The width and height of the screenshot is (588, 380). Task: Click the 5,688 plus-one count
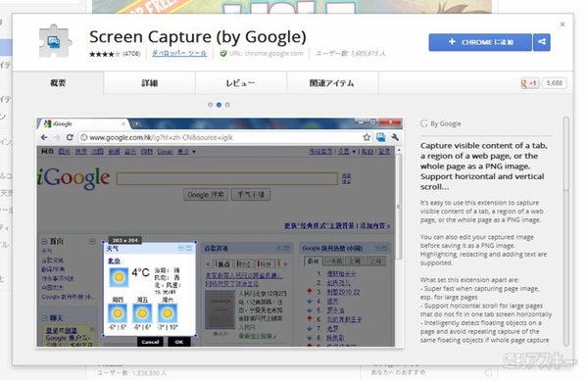point(555,83)
